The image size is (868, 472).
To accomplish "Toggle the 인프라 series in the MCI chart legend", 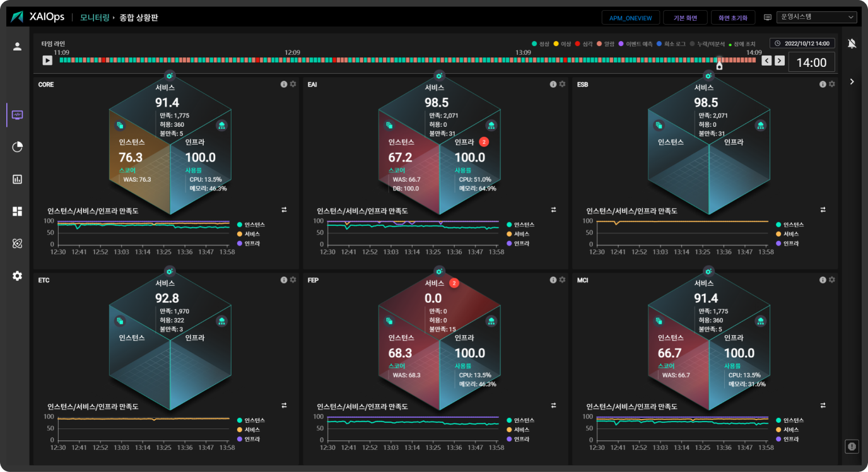I will [x=787, y=439].
